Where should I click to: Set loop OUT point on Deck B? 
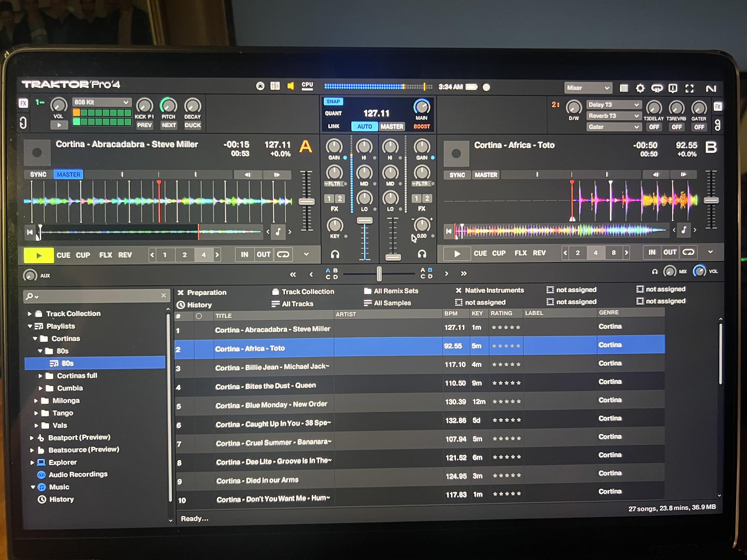click(x=670, y=252)
